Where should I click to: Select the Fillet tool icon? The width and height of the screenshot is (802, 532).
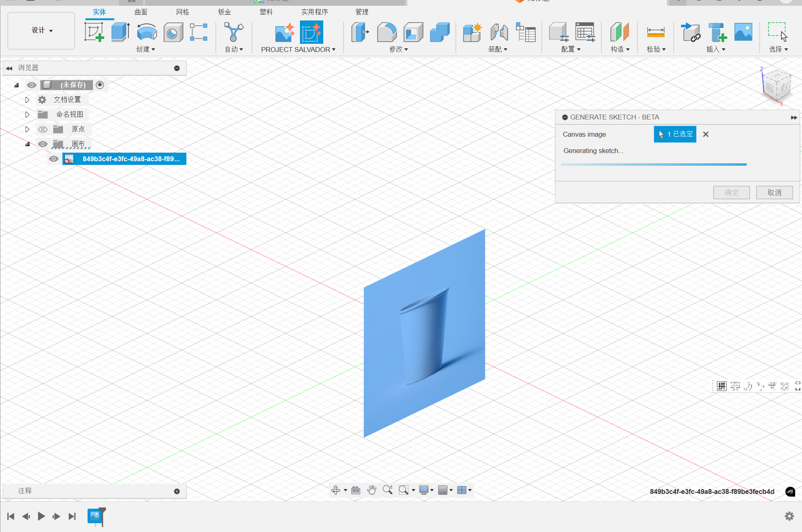coord(387,32)
